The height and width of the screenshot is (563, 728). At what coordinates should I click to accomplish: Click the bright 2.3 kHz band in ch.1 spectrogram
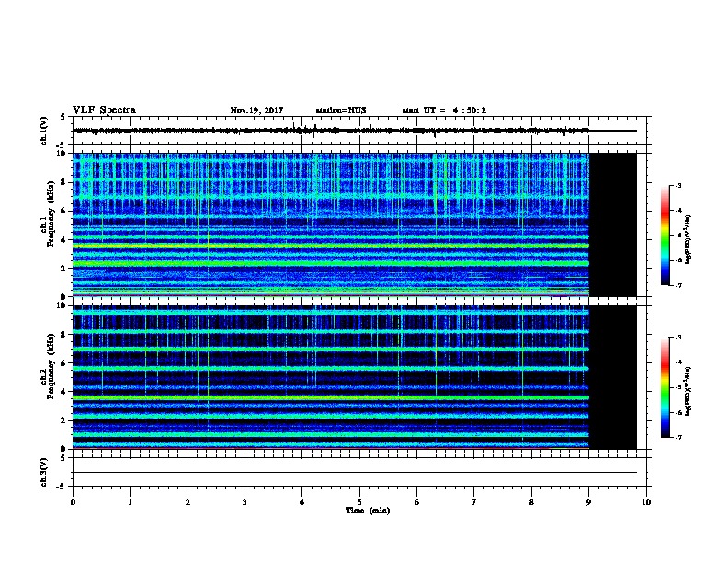coord(331,263)
